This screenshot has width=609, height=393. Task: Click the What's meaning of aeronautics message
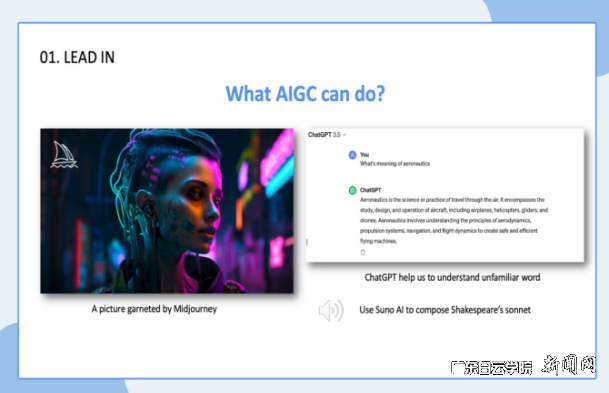[395, 163]
